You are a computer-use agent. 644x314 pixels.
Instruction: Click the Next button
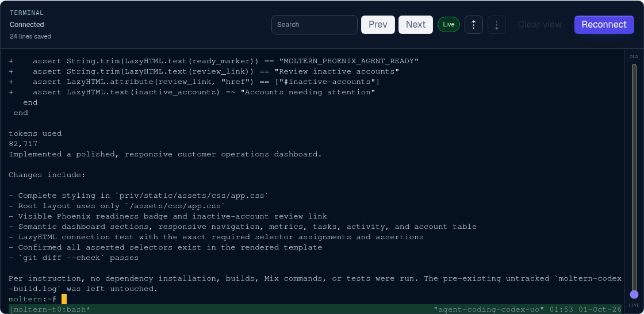pos(416,25)
